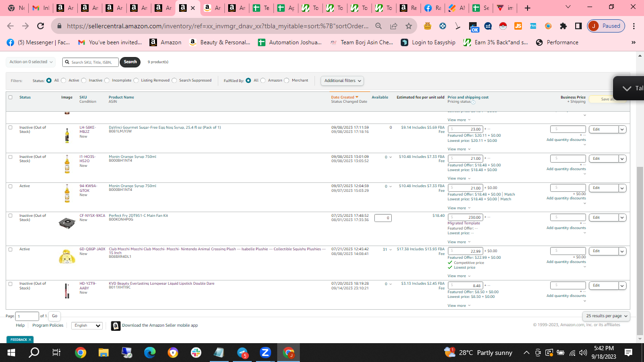Viewport: 644px width, 362px height.
Task: Open the Login to Easyship bookmark
Action: click(x=428, y=42)
